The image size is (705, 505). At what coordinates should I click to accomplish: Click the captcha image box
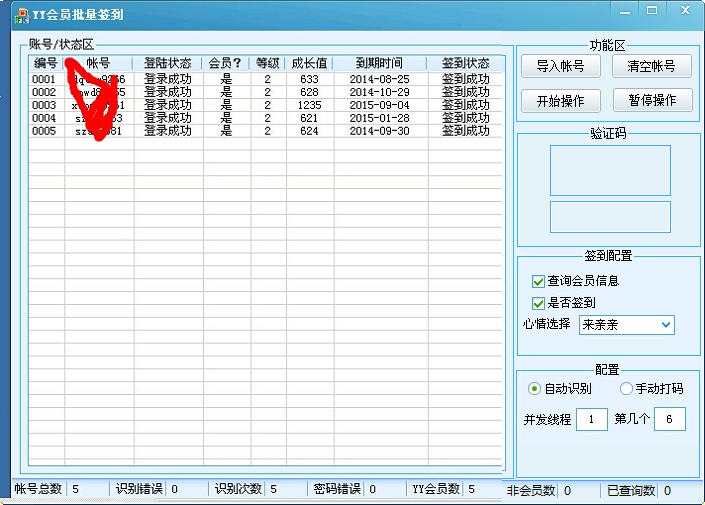coord(610,170)
